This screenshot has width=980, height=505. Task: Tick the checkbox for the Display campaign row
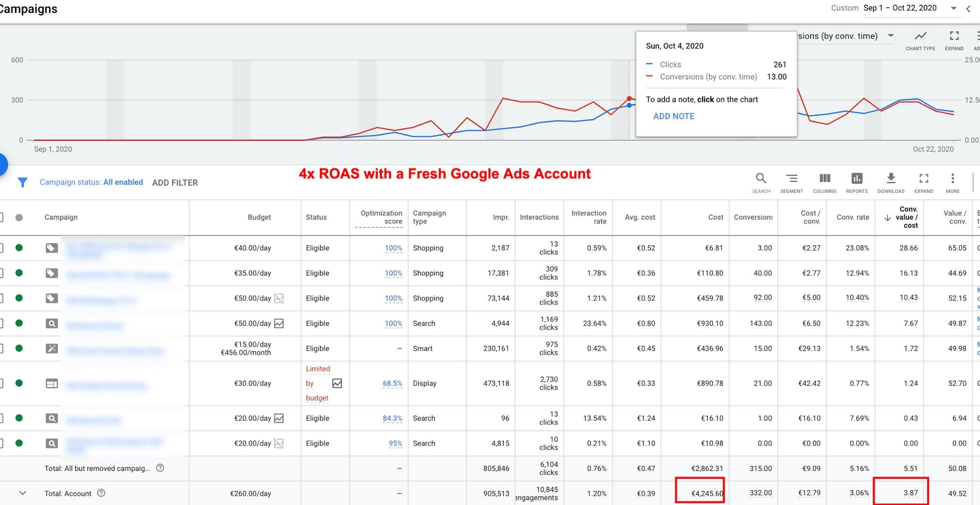(x=1, y=383)
